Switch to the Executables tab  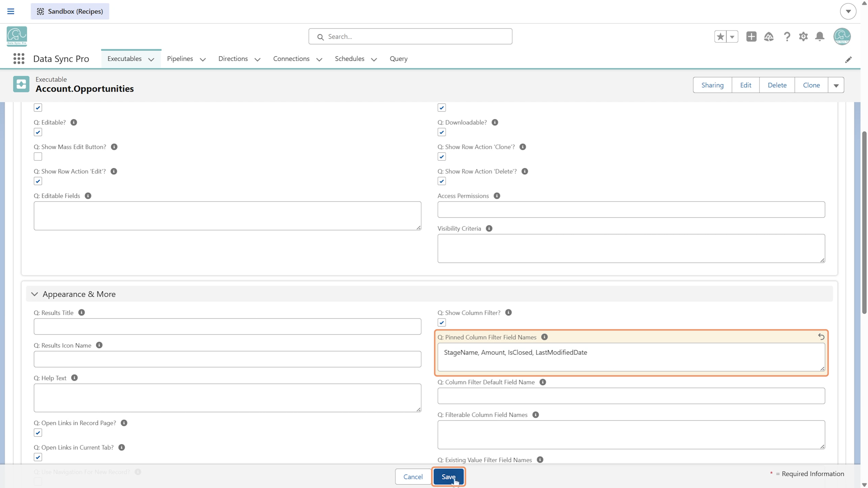click(x=124, y=59)
